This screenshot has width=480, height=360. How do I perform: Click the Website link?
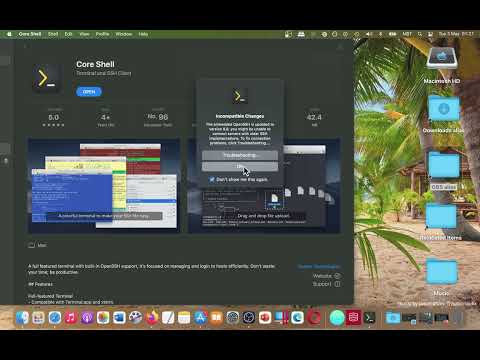(x=326, y=276)
